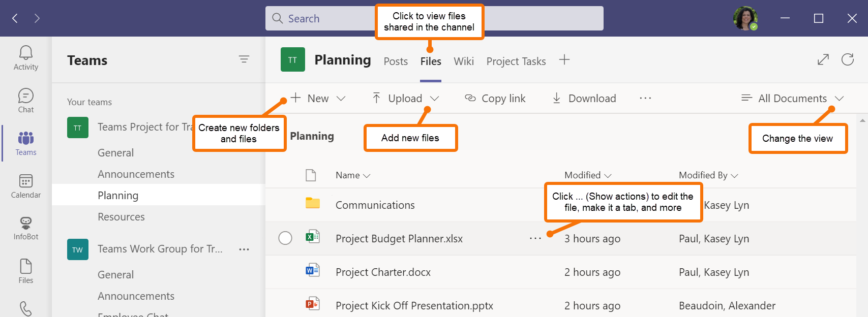The width and height of the screenshot is (868, 317).
Task: Click 'Beaudoin, Alexander' modified by cell
Action: (x=727, y=306)
